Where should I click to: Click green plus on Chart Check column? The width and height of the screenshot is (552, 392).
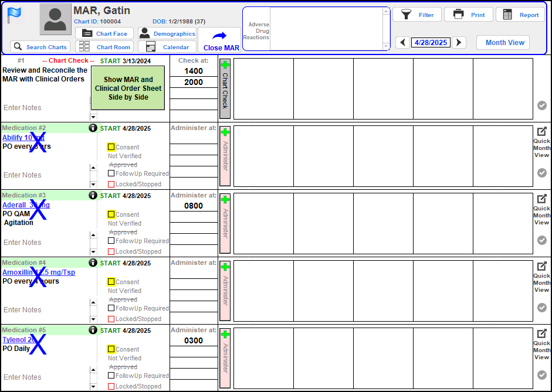225,65
